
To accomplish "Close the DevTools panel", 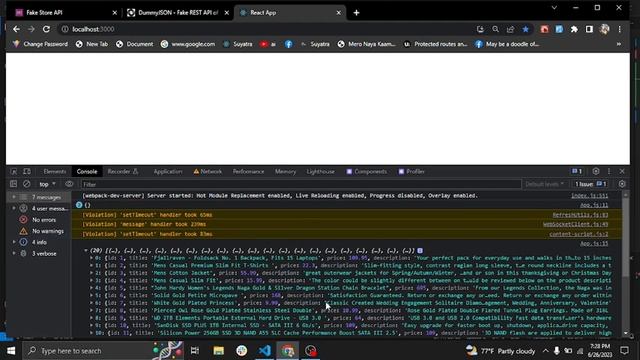I will [x=622, y=171].
